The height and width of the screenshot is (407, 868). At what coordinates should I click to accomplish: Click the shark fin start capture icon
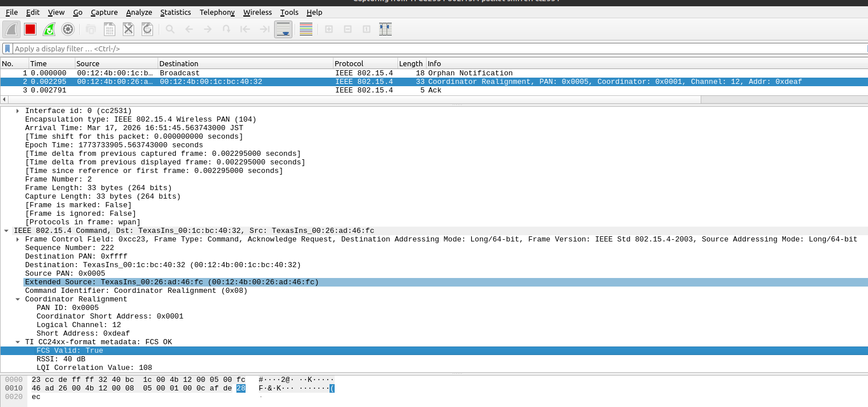[11, 29]
